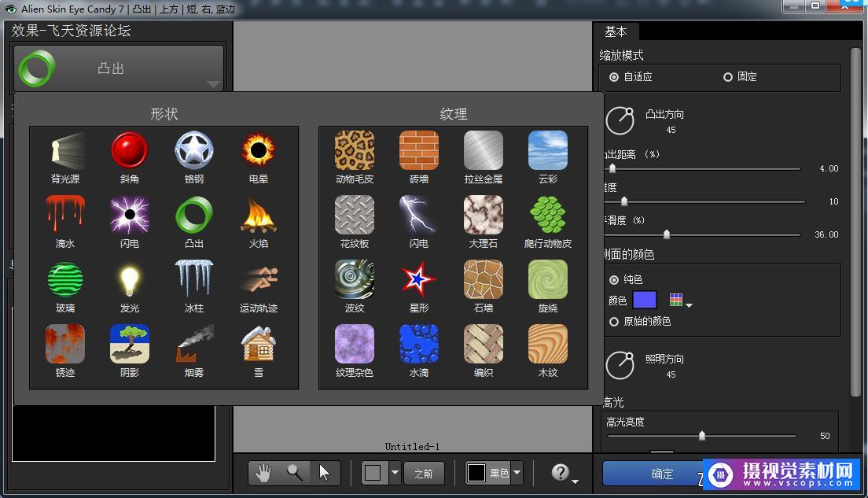Screen dimensions: 868x498
Task: Click the 36.00 smoothness value
Action: 826,234
